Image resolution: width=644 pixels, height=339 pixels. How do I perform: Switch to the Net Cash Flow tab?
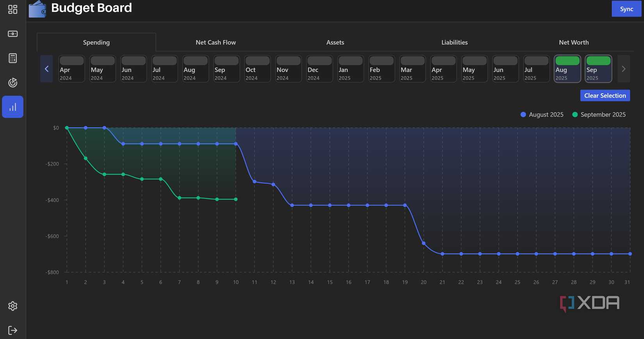216,42
